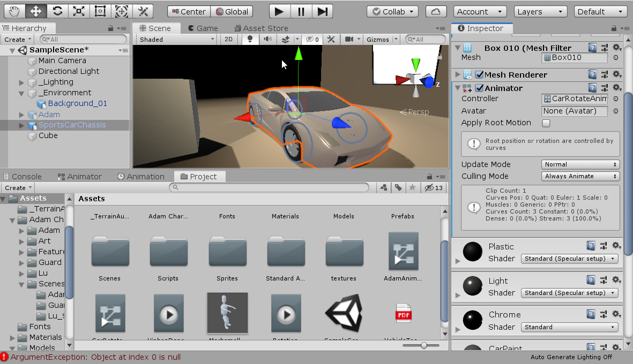Click the Project search input field
The image size is (633, 364).
pos(269,188)
